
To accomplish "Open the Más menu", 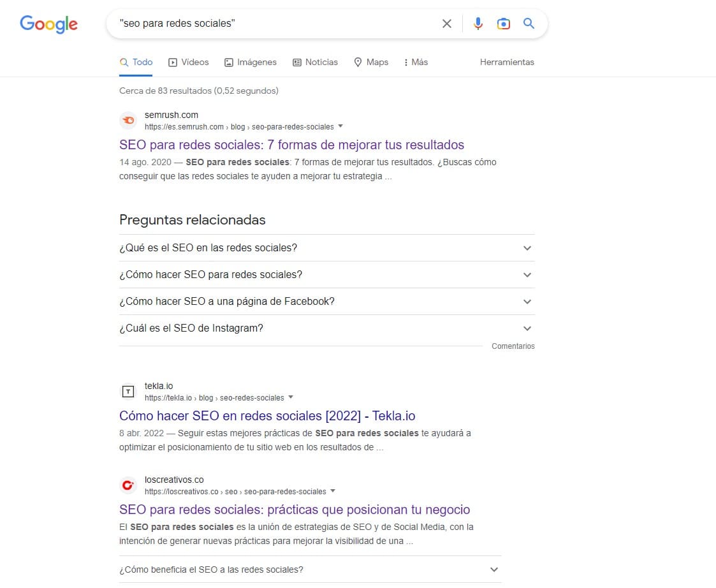I will pos(415,62).
